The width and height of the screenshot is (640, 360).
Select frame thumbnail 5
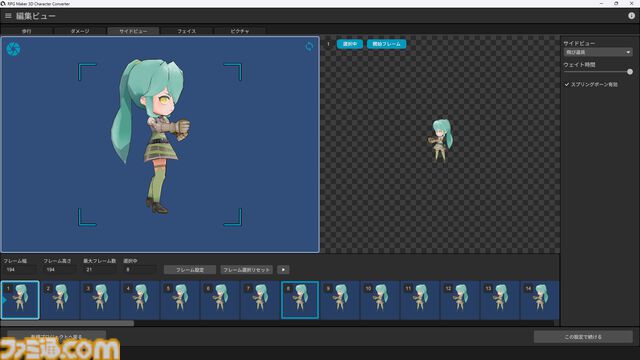pyautogui.click(x=180, y=300)
